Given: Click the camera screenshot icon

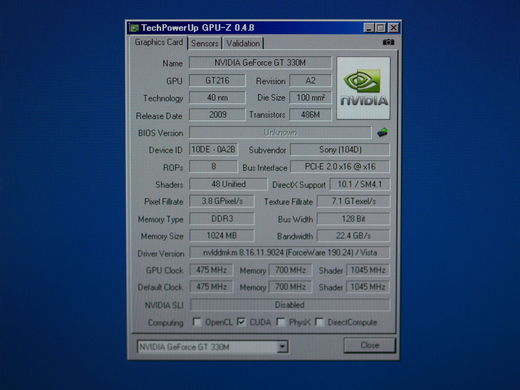Looking at the screenshot, I should [388, 42].
